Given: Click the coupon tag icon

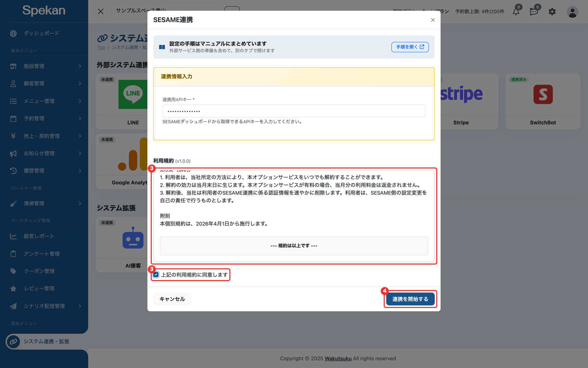Looking at the screenshot, I should pos(13,271).
